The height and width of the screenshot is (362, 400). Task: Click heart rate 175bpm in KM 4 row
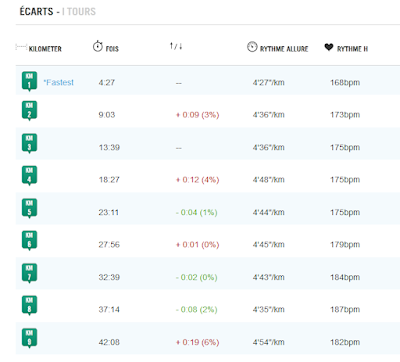click(x=345, y=180)
